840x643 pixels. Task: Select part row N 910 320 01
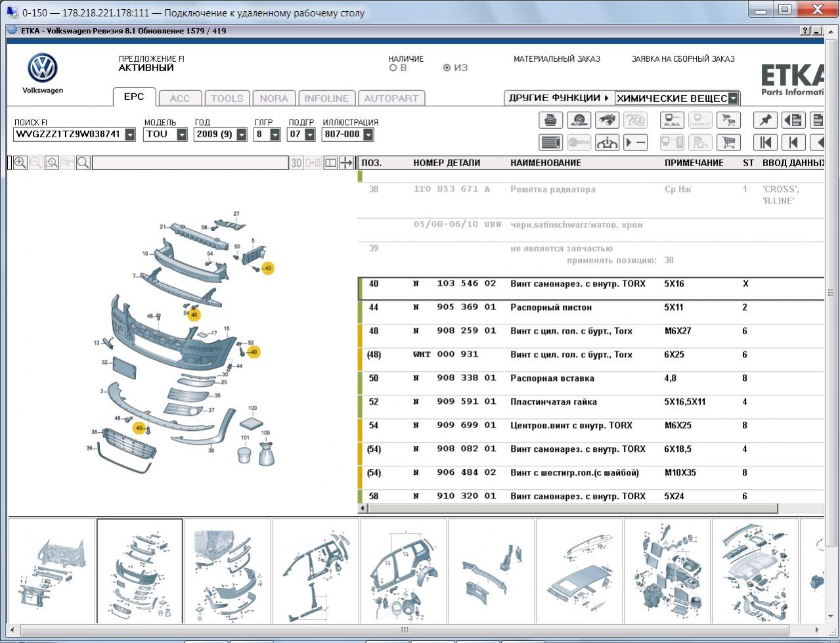coord(591,497)
